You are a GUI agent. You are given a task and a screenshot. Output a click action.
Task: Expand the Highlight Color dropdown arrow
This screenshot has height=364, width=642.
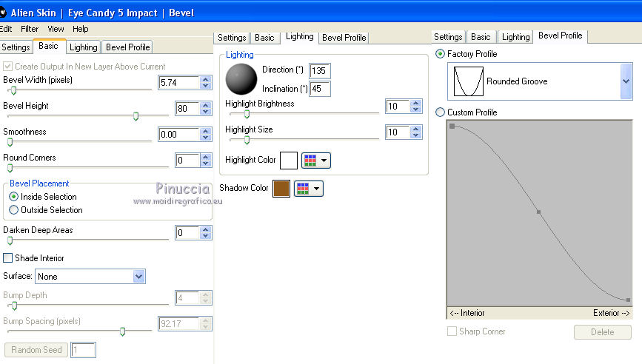click(x=324, y=161)
